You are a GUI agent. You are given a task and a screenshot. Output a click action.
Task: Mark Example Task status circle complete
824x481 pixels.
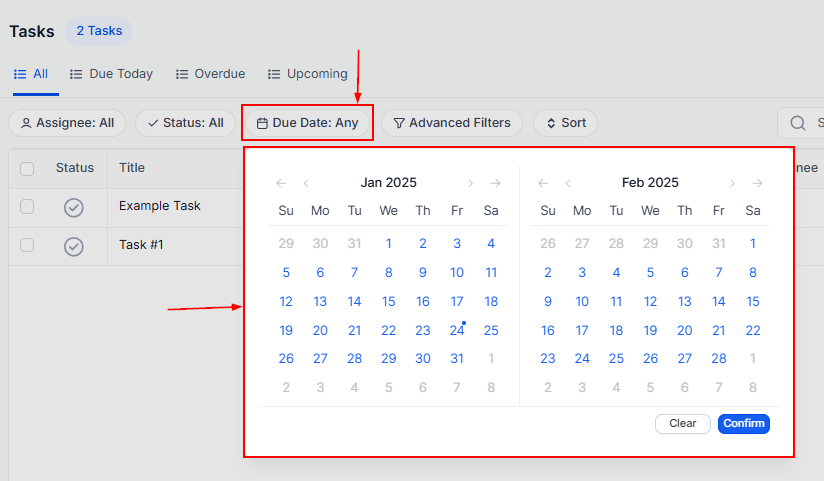pyautogui.click(x=74, y=207)
